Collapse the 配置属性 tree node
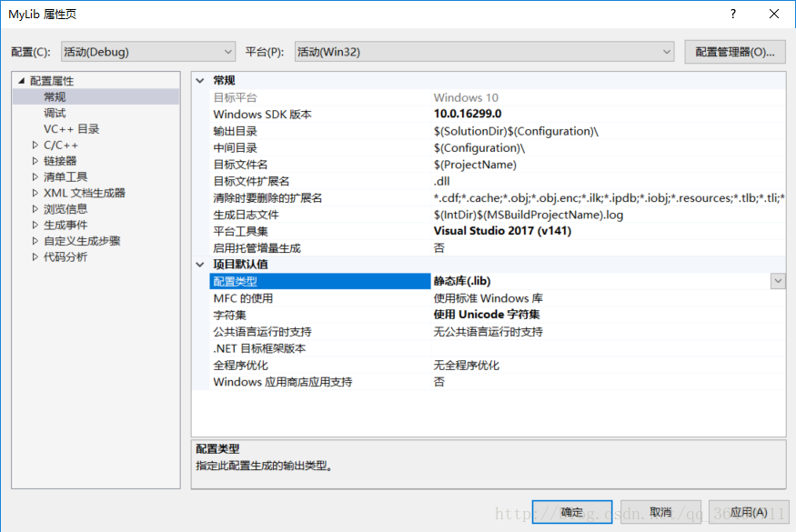This screenshot has width=796, height=532. [21, 81]
